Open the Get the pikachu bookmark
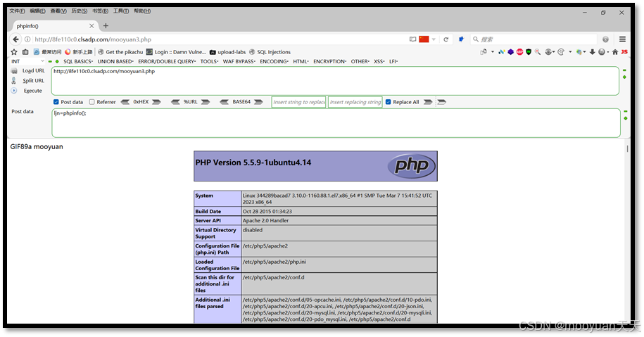This screenshot has width=644, height=337. coord(121,52)
